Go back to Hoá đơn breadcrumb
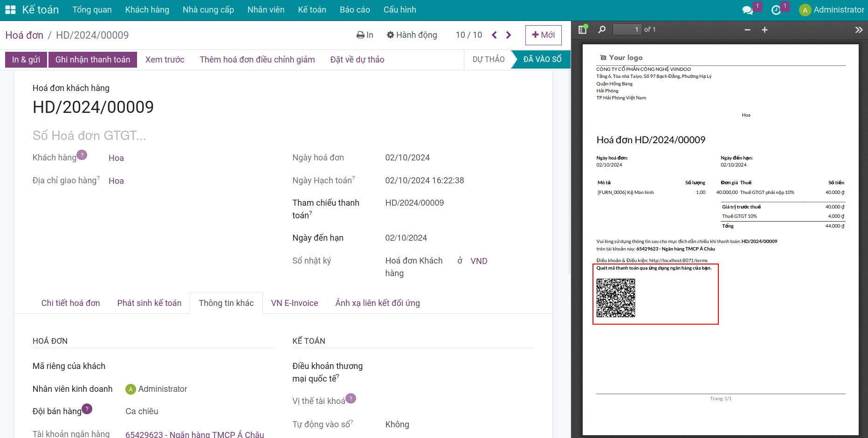Viewport: 868px width, 438px height. tap(24, 35)
